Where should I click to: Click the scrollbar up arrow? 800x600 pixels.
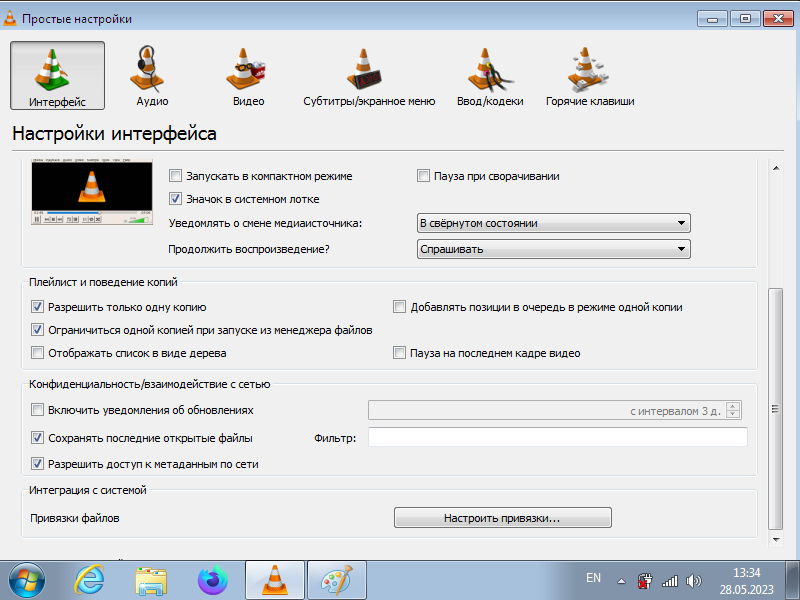(776, 168)
